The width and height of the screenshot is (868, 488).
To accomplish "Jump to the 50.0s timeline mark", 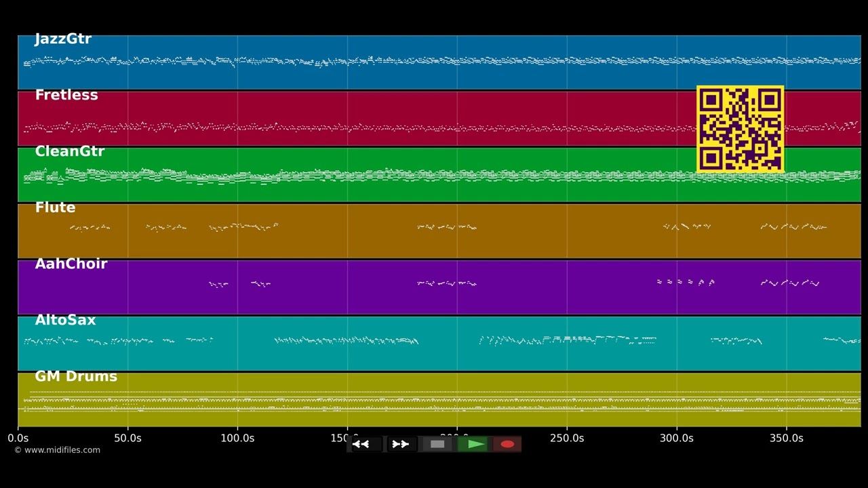I will pos(127,439).
